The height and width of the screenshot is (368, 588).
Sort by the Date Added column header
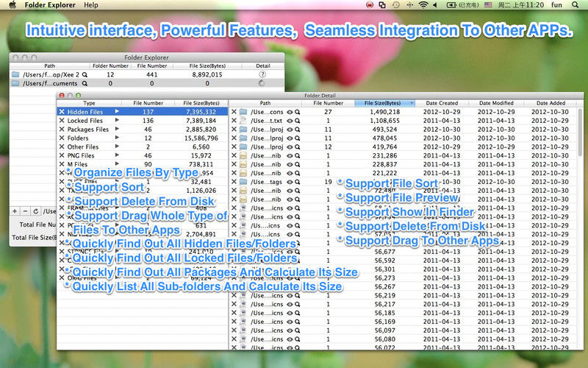coord(551,103)
